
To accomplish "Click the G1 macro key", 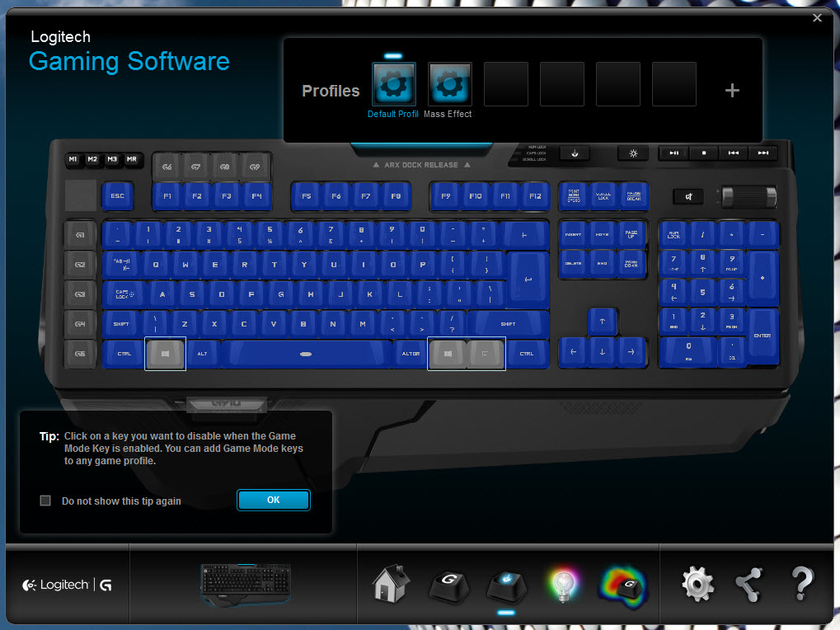I will [80, 235].
